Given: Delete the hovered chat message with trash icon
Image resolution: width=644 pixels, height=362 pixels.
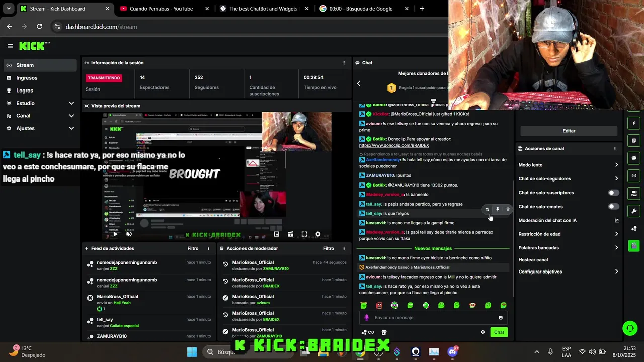Looking at the screenshot, I should (508, 209).
